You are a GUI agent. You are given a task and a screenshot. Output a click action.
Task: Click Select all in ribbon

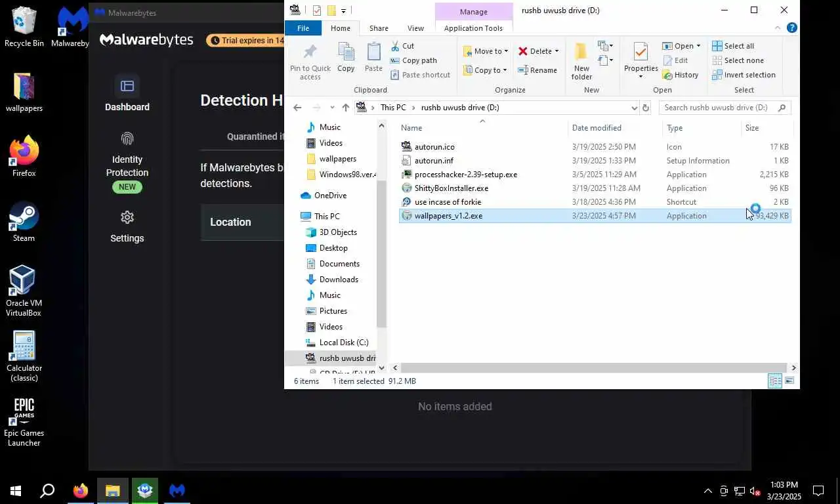click(733, 46)
